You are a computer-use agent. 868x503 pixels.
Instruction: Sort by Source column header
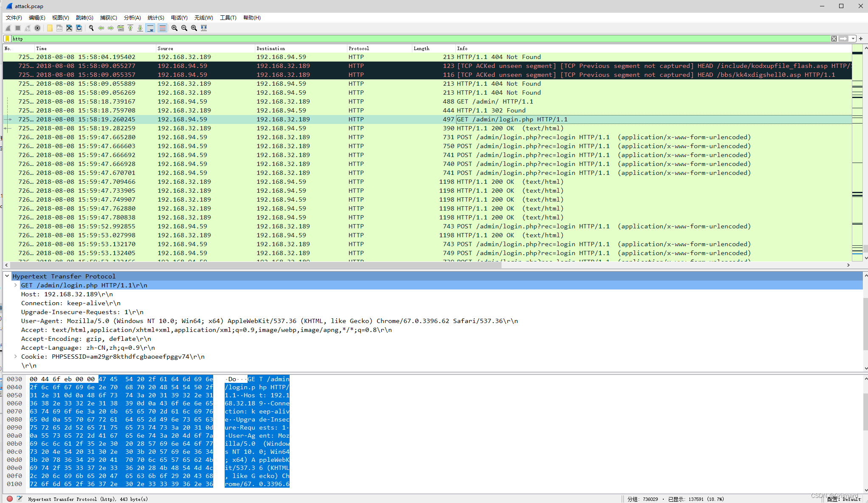[x=205, y=48]
